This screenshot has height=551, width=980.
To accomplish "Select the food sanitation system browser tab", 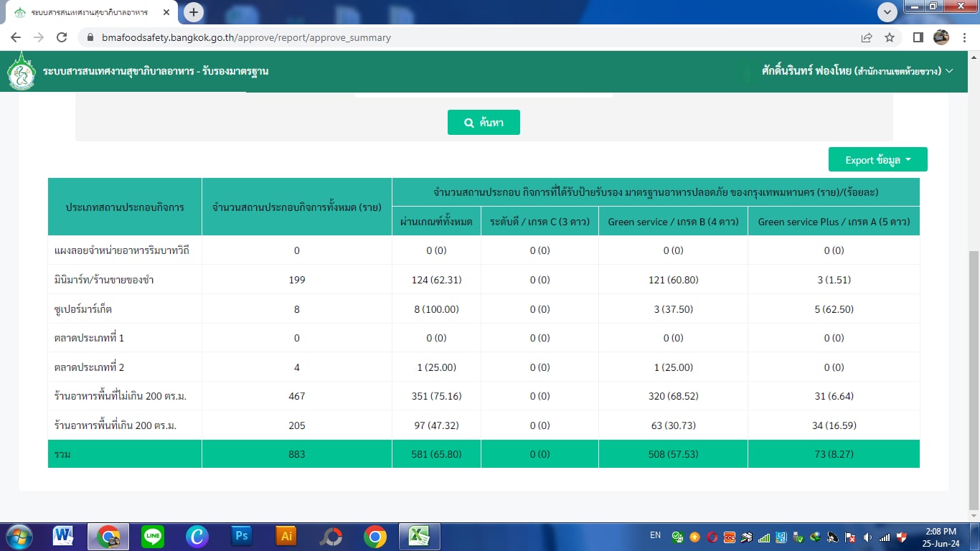I will [x=90, y=13].
